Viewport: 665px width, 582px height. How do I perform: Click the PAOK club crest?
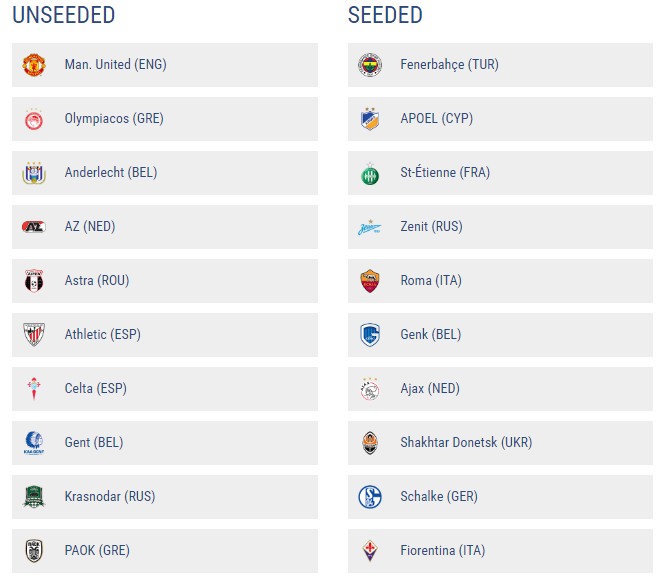(x=34, y=551)
